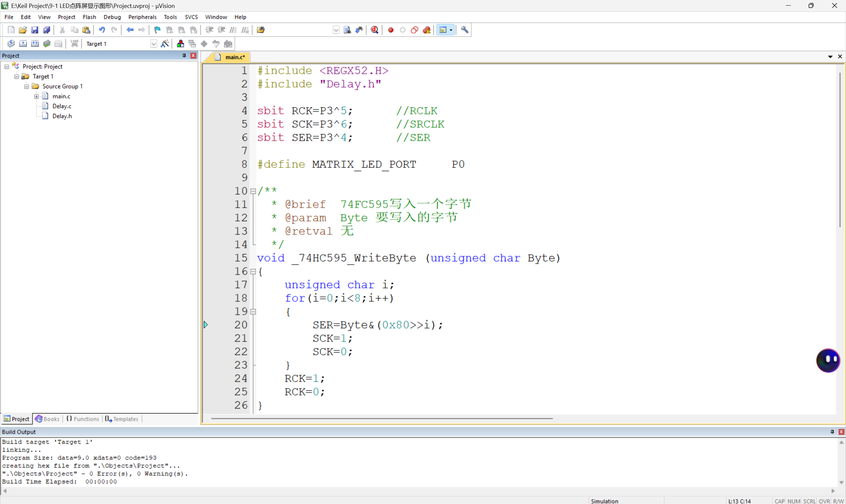846x504 pixels.
Task: Click the Save All icon
Action: coord(47,30)
